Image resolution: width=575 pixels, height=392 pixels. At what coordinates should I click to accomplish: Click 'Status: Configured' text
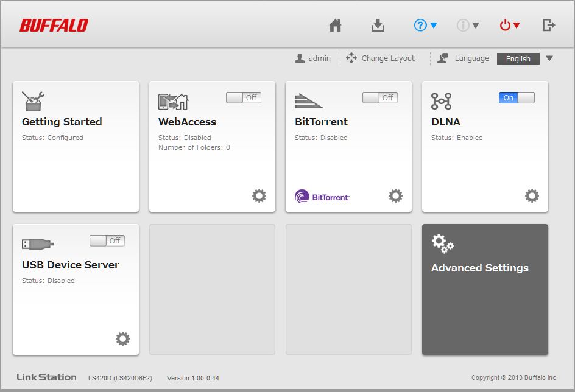pyautogui.click(x=52, y=138)
